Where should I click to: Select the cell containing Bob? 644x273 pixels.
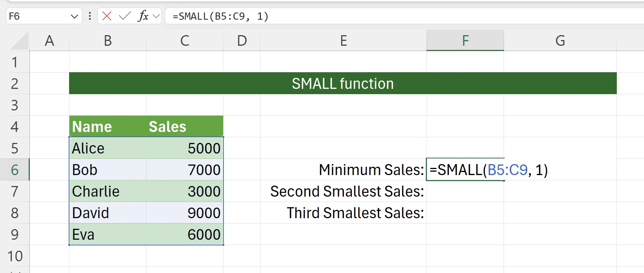(x=108, y=170)
